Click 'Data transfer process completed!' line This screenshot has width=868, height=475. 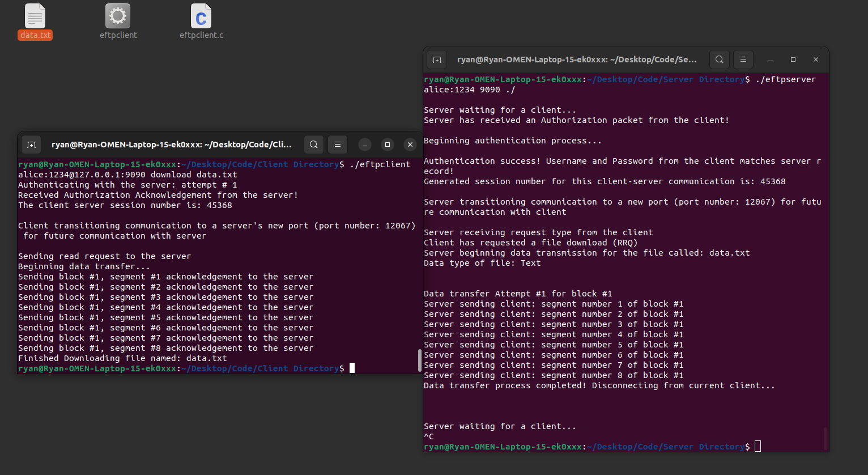click(599, 385)
